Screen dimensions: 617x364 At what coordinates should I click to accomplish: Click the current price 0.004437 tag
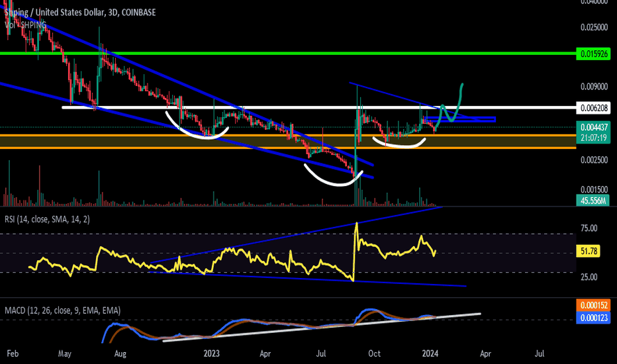593,128
